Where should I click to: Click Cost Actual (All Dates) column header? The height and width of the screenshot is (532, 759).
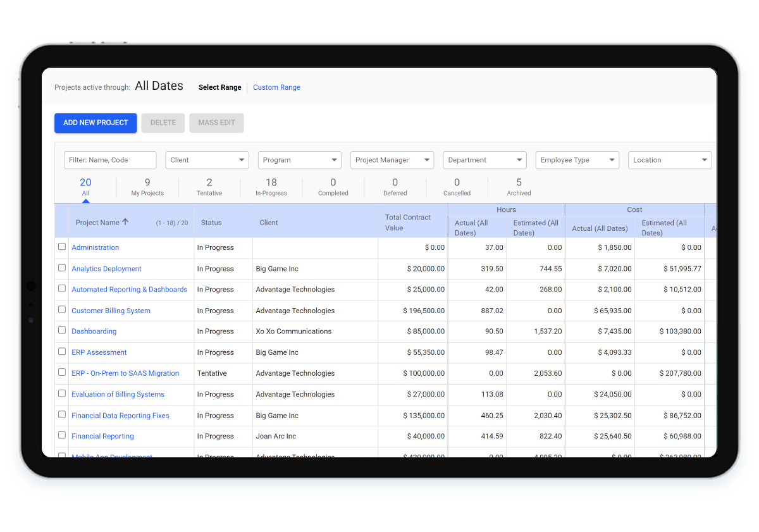[x=600, y=228]
